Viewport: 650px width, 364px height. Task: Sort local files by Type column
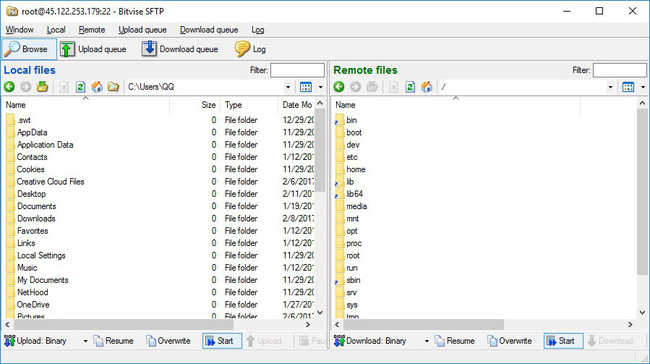(x=249, y=105)
